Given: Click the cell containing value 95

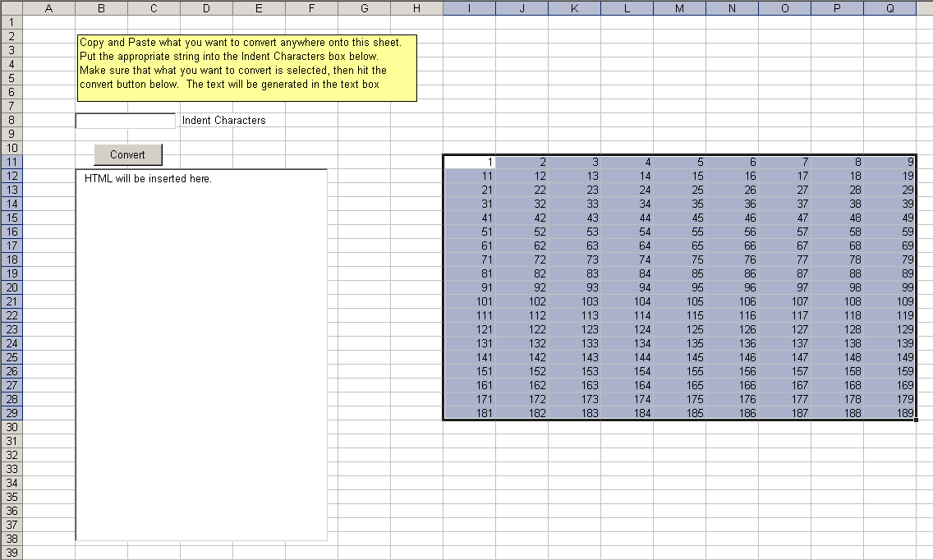Looking at the screenshot, I should 680,287.
